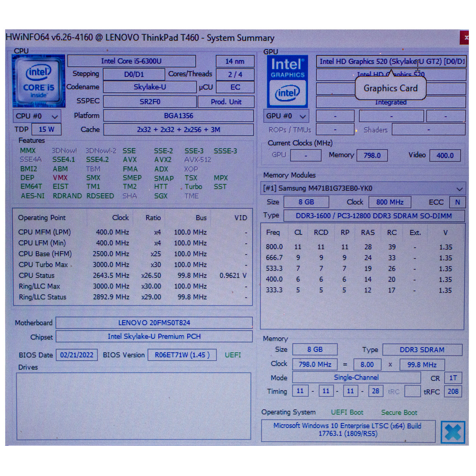Click the SR2F0 SSPEC value

tap(150, 102)
